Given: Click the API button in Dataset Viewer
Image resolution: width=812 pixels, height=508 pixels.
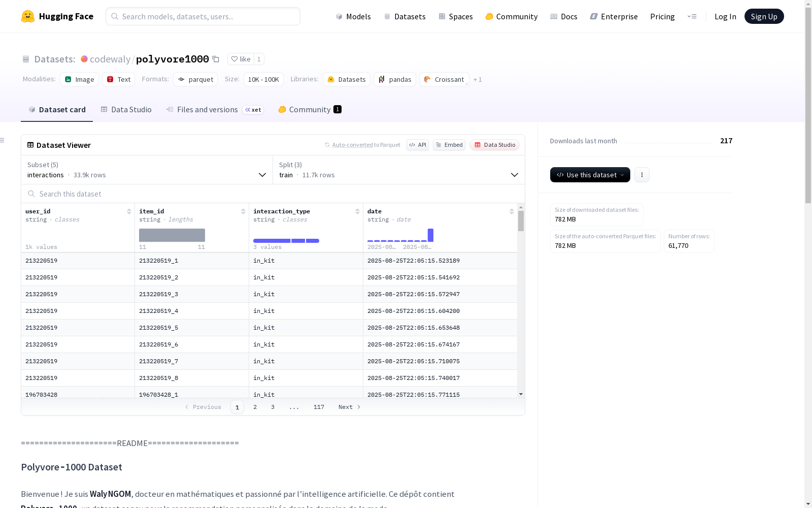Looking at the screenshot, I should [x=418, y=145].
